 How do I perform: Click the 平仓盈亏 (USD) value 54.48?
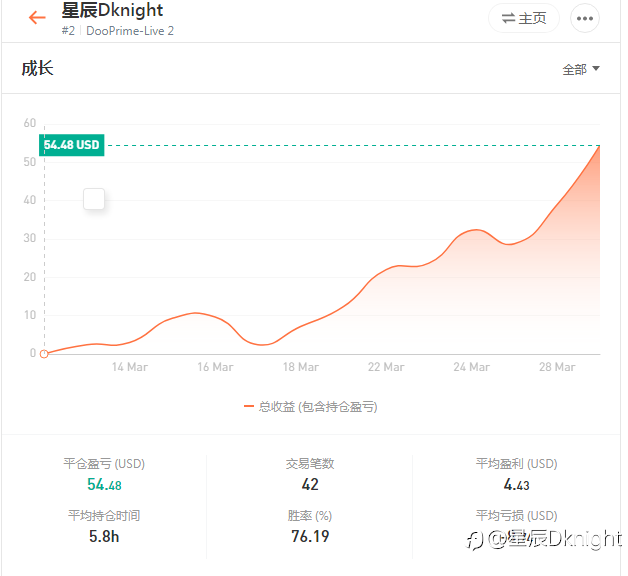click(104, 485)
